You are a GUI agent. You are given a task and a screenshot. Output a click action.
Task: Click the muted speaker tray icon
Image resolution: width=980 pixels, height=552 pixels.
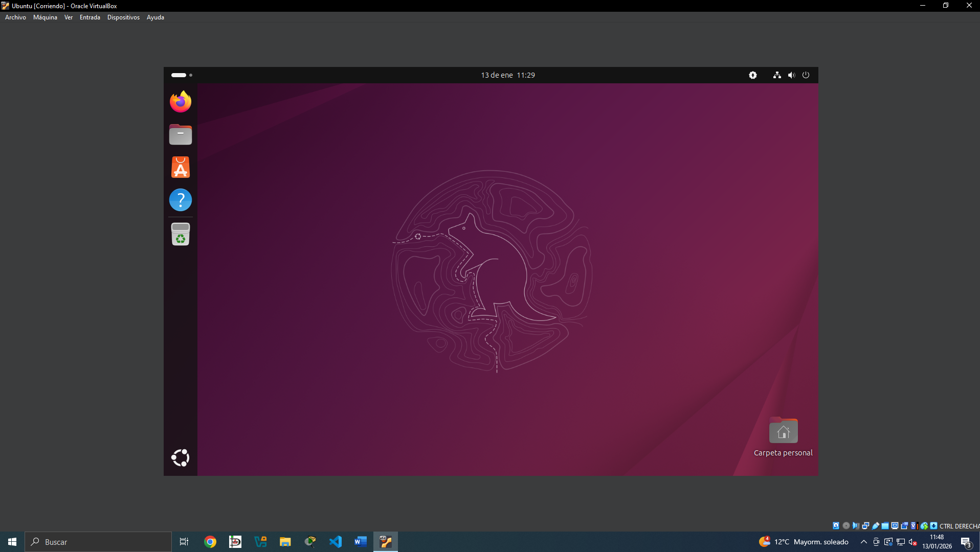913,542
